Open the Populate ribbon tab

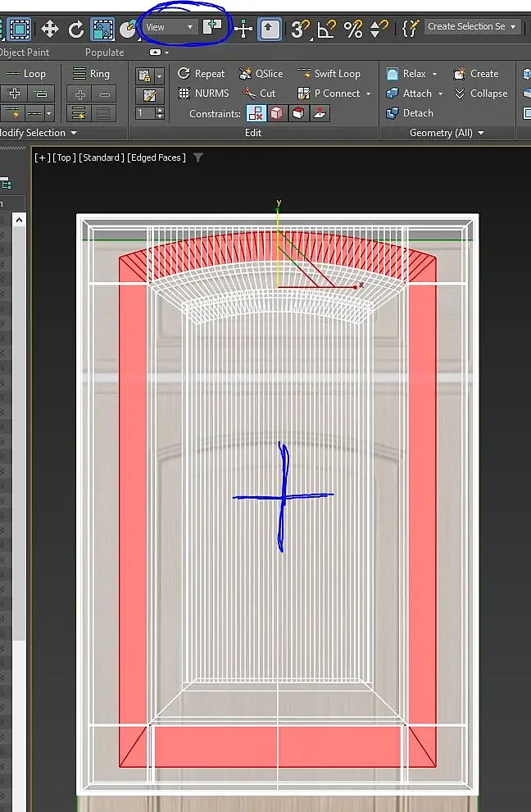coord(105,52)
